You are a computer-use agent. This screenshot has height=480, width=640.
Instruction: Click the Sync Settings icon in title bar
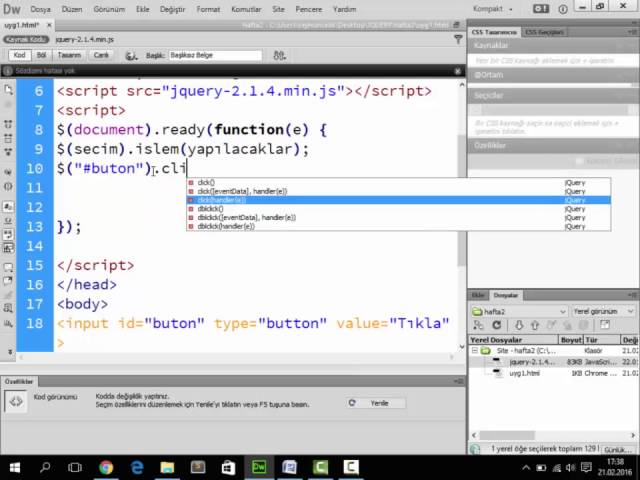[541, 9]
